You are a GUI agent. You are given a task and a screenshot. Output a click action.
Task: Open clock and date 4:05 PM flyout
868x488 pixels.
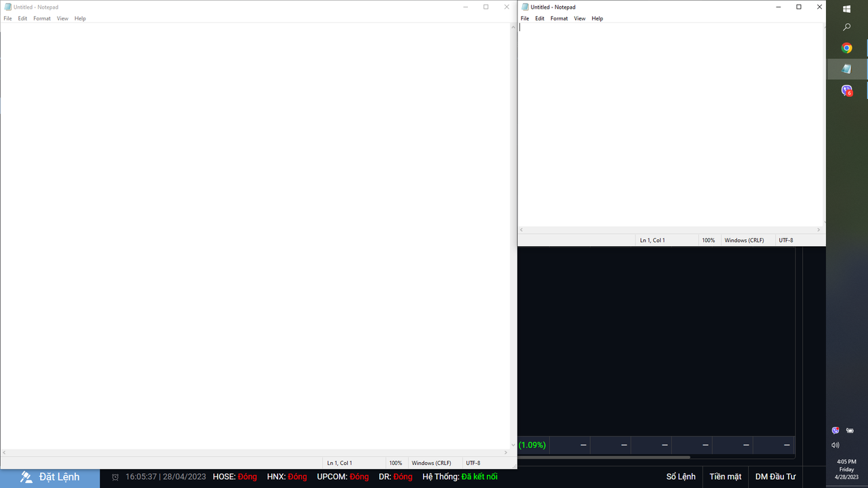847,469
